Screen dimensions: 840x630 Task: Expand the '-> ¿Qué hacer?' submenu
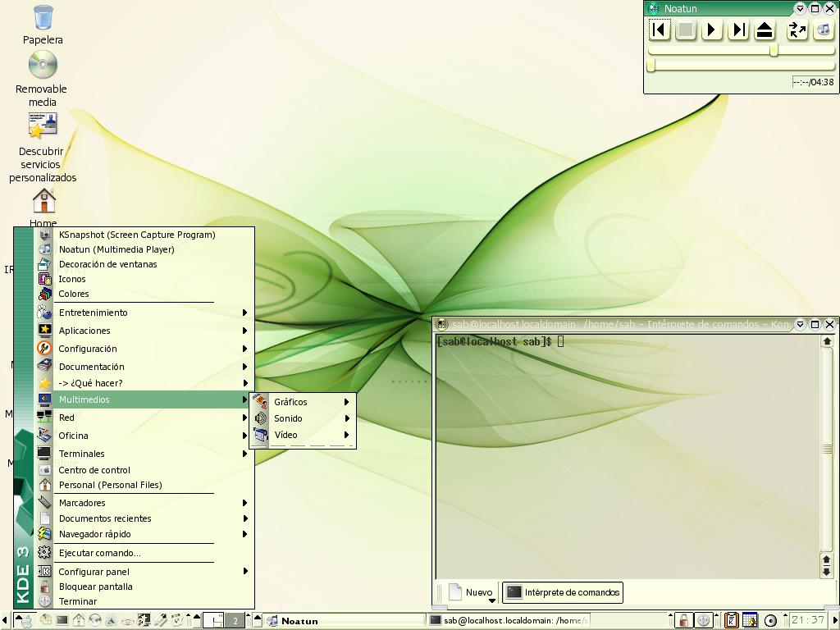pos(144,383)
